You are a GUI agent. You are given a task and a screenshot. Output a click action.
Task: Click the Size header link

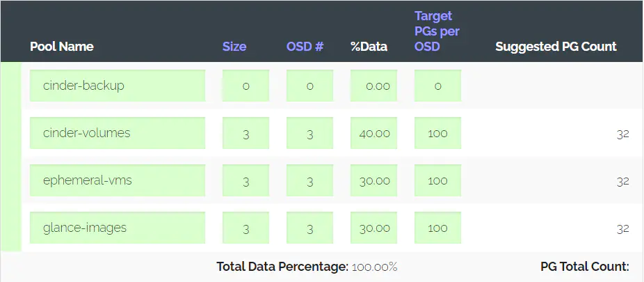click(234, 47)
